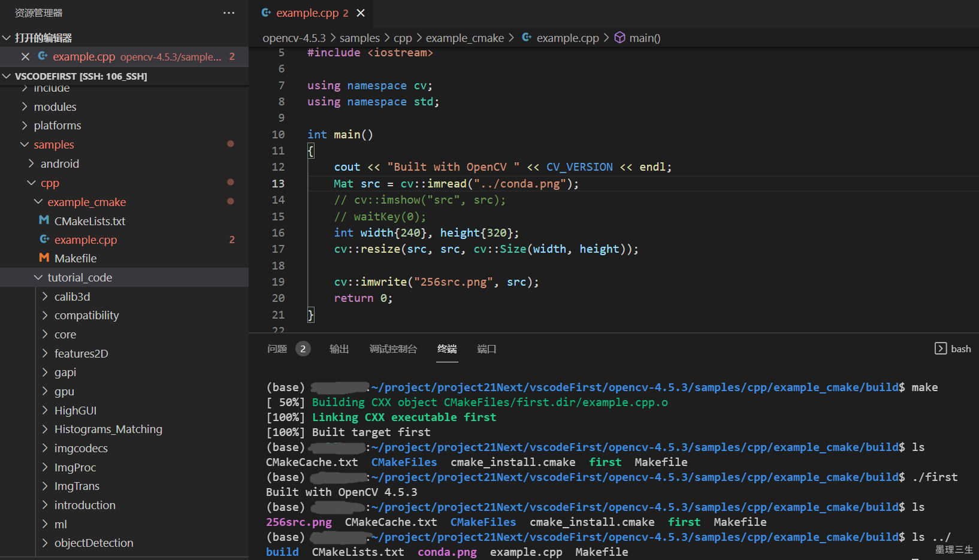
Task: Click '256src.png' in the terminal output
Action: 298,522
